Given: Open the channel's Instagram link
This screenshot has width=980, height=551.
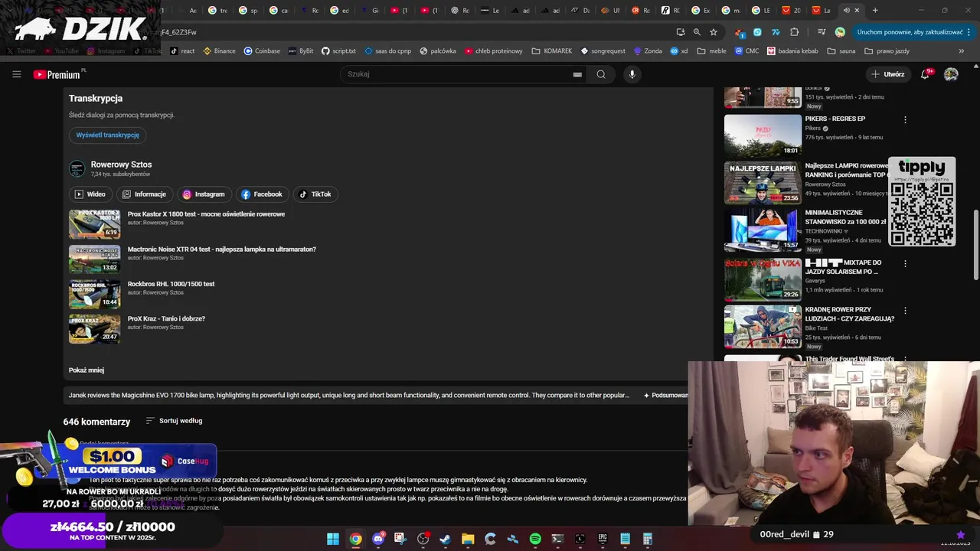Looking at the screenshot, I should click(204, 194).
